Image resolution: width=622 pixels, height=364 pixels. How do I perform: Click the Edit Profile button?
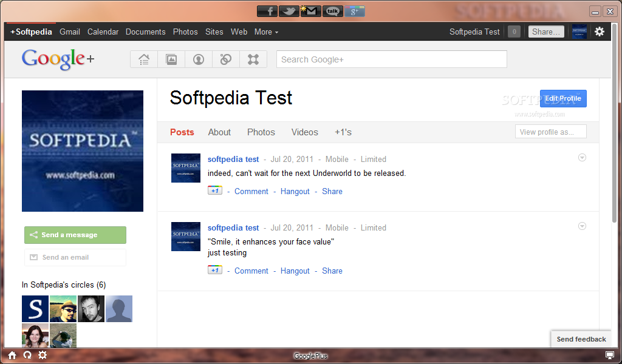[563, 99]
